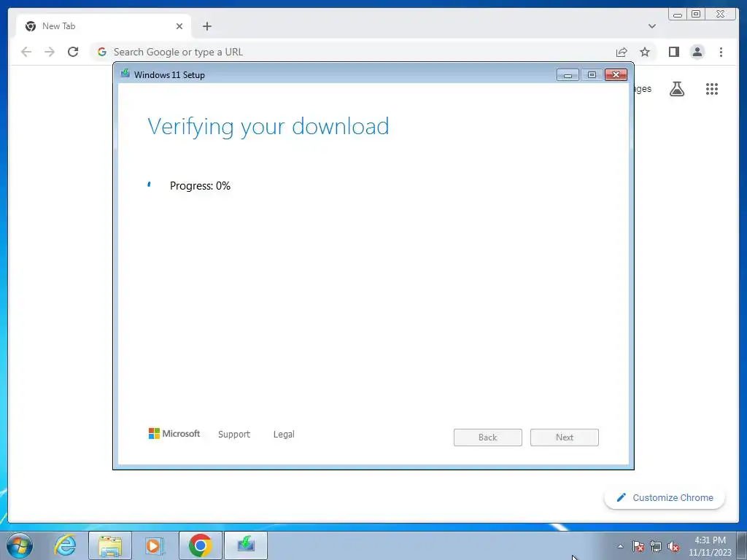This screenshot has height=560, width=747.
Task: Open the Windows Start orb
Action: [20, 545]
